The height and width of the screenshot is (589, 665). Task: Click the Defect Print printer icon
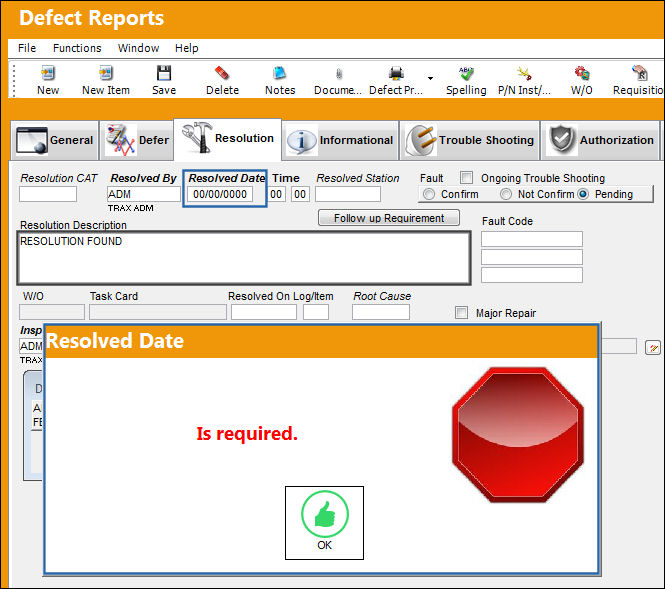click(x=396, y=73)
